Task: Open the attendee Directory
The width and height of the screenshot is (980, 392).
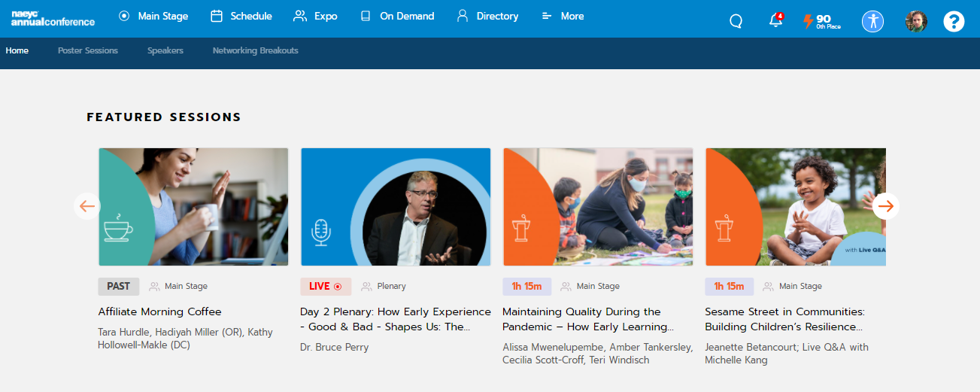Action: tap(487, 16)
